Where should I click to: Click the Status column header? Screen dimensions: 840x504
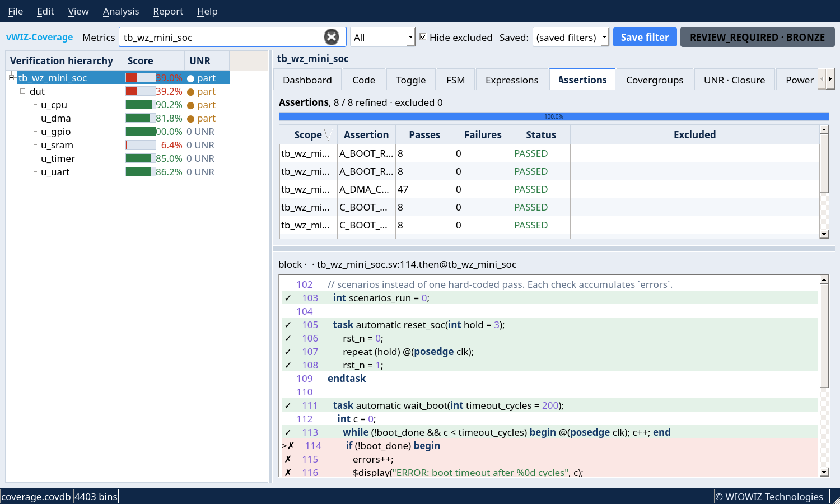[x=541, y=134]
